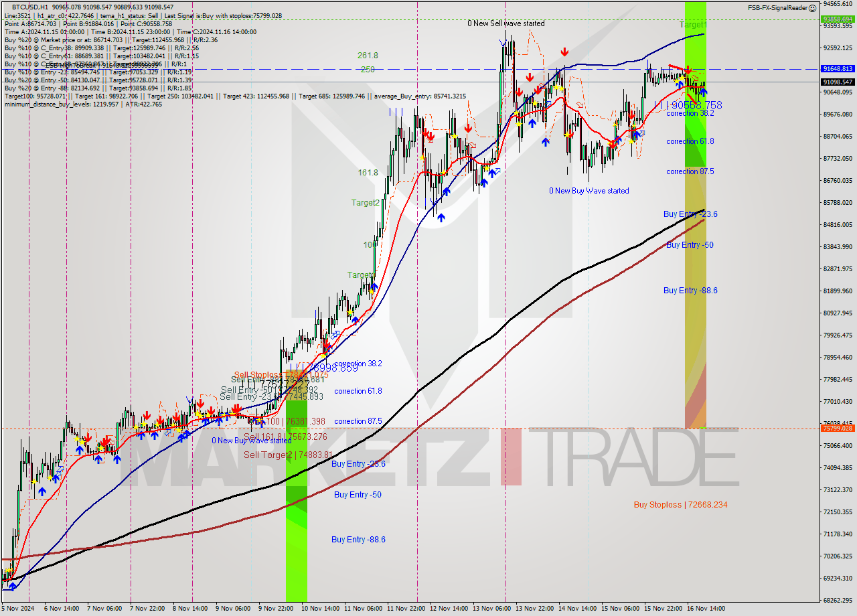Viewport: 857px width, 616px height.
Task: Select the 'Sell 161.8 | 75673.276' label
Action: 285,437
